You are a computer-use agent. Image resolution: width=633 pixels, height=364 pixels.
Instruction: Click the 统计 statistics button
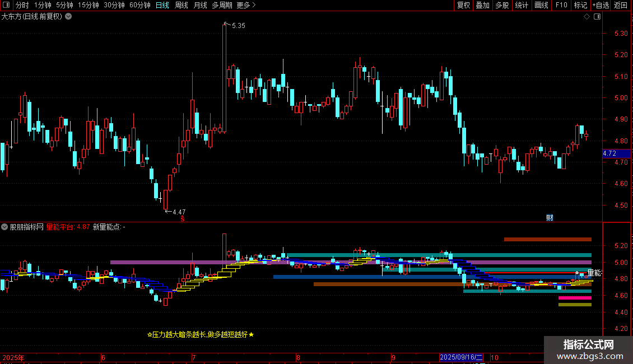point(522,5)
